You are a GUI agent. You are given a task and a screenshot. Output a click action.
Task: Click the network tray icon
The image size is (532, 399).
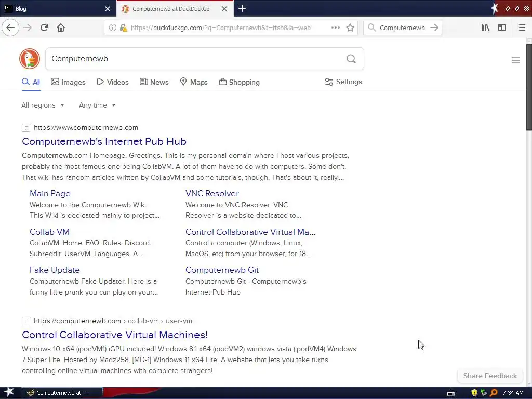[x=484, y=393]
